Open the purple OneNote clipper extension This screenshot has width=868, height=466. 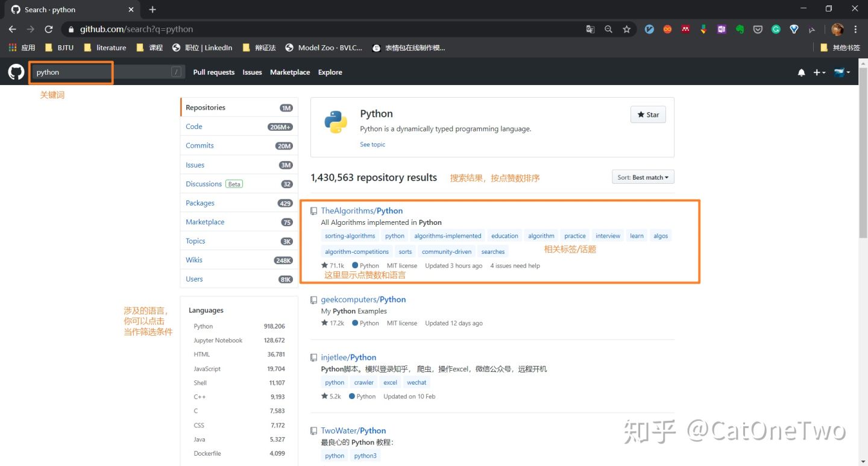click(722, 29)
